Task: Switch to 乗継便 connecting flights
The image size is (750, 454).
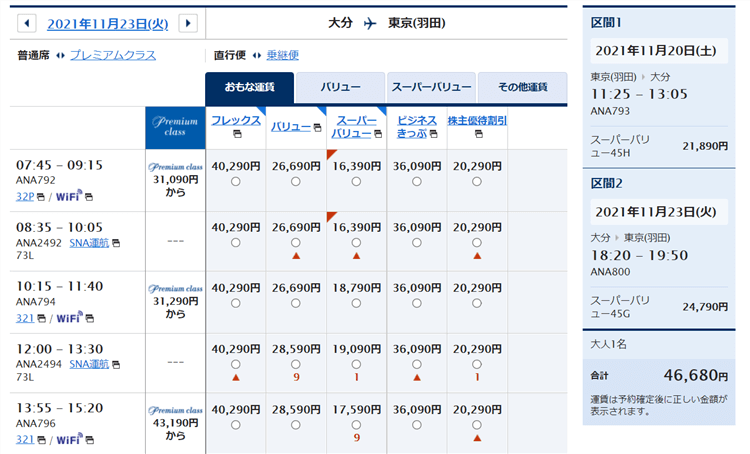Action: [x=282, y=55]
